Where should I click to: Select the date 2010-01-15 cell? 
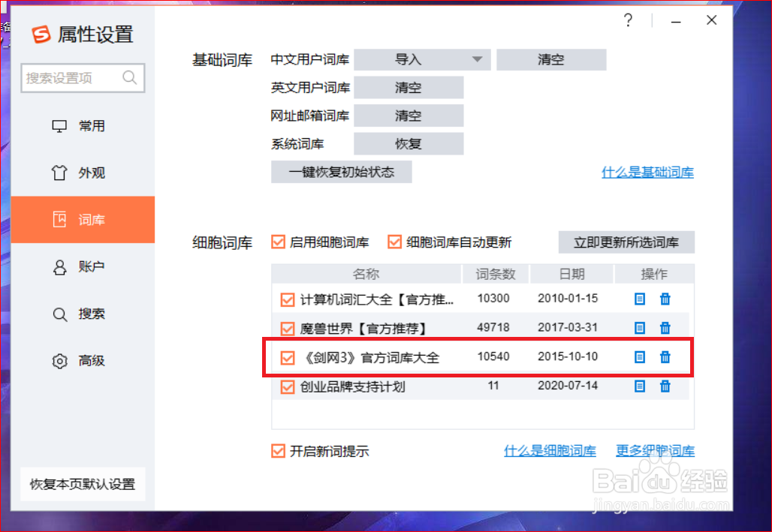tap(568, 298)
